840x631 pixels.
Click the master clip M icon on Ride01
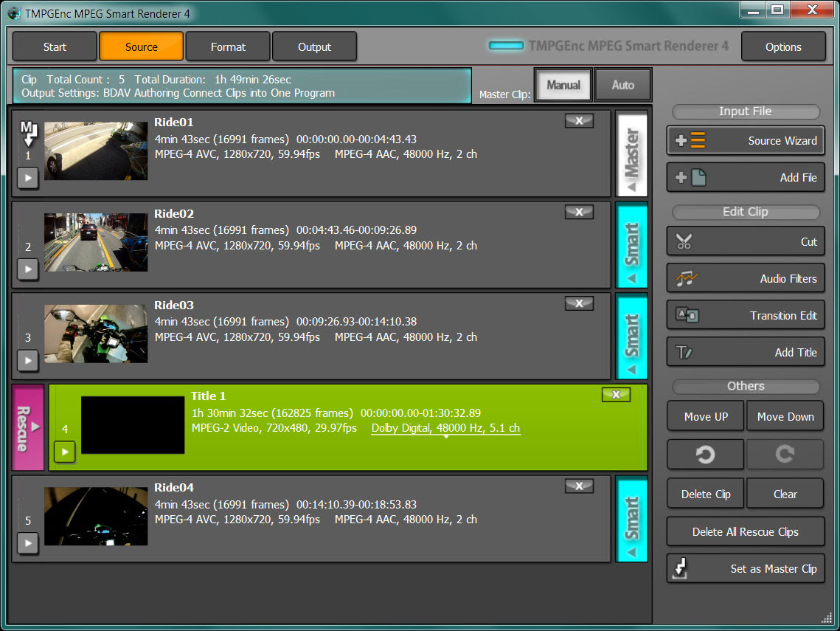[x=28, y=133]
